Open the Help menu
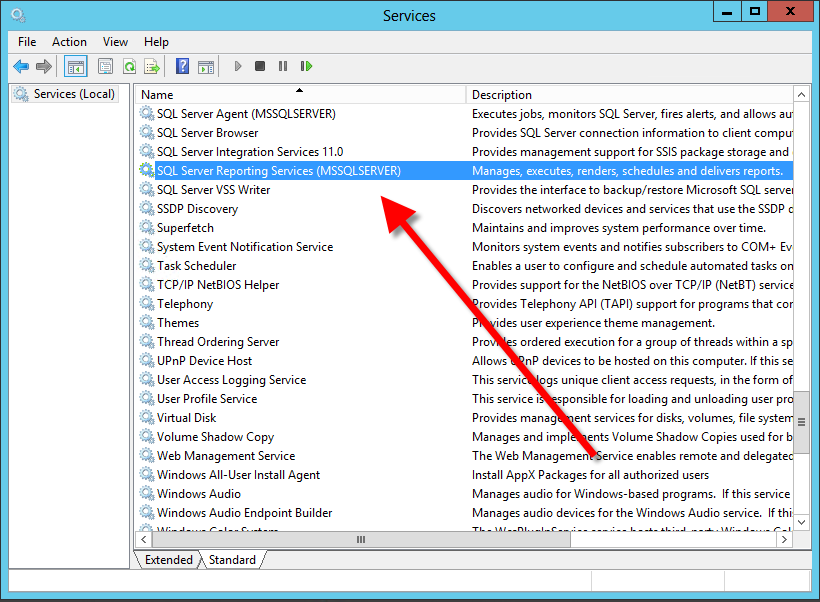The image size is (820, 602). tap(156, 42)
